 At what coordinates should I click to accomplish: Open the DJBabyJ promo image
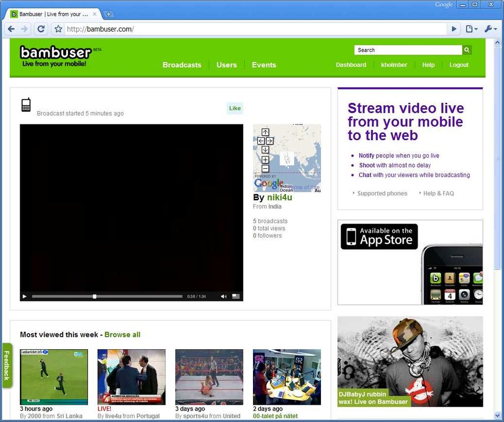[410, 362]
